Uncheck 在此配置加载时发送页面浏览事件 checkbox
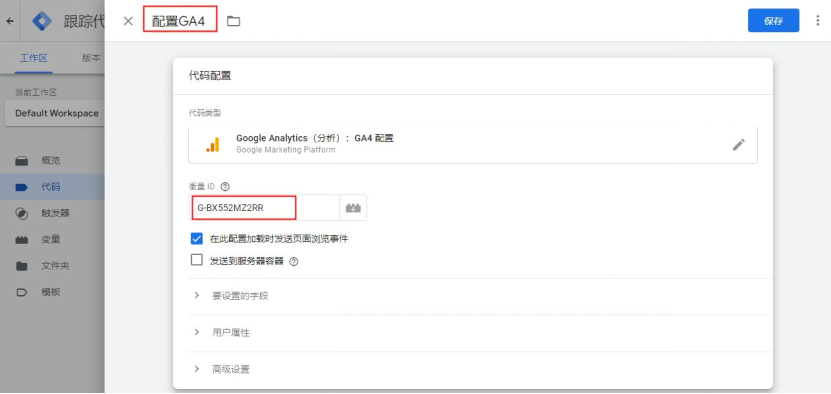The image size is (831, 394). 197,239
